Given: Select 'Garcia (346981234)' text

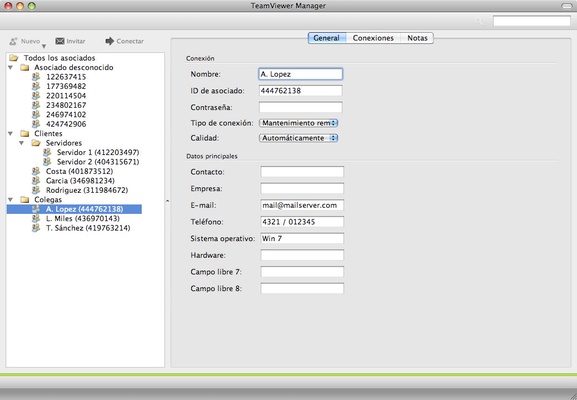Looking at the screenshot, I should pyautogui.click(x=80, y=180).
